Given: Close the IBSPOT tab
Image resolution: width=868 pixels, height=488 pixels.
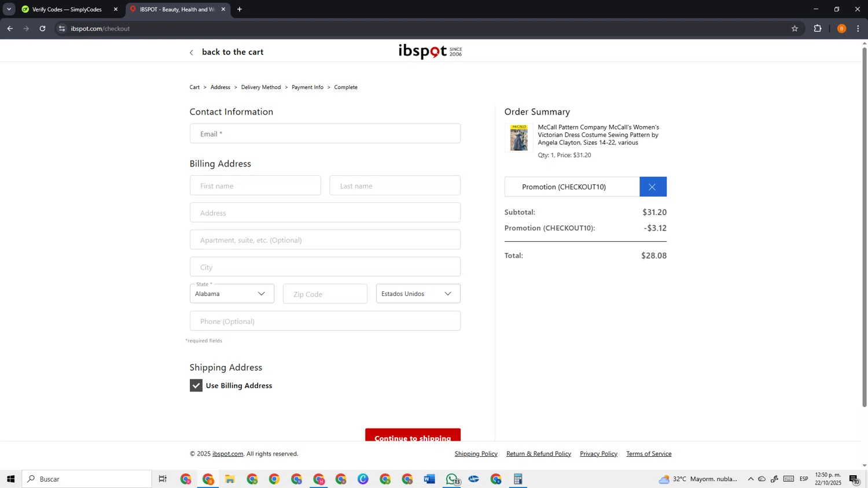Looking at the screenshot, I should (223, 9).
